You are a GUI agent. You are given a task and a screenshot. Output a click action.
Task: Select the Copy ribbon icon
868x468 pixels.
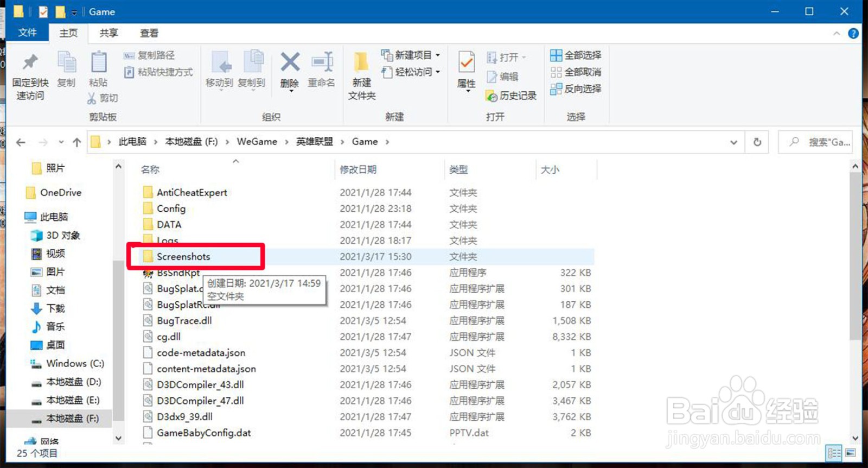pos(66,69)
